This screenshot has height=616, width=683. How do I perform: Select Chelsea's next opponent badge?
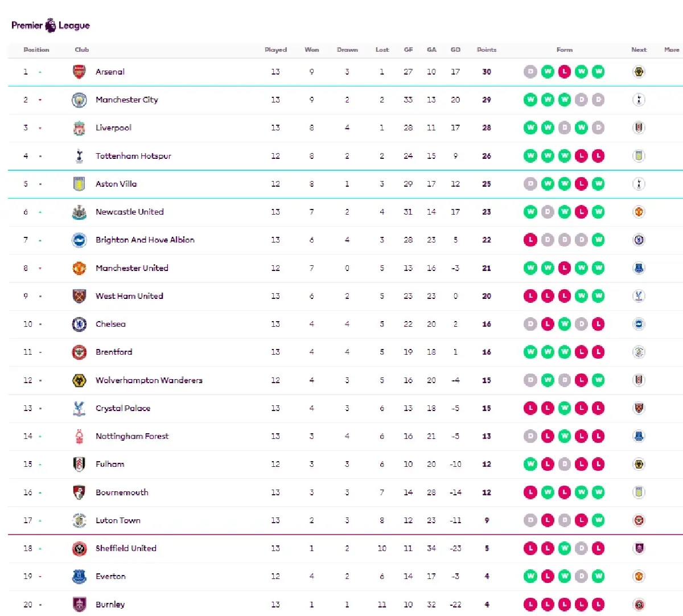point(639,324)
